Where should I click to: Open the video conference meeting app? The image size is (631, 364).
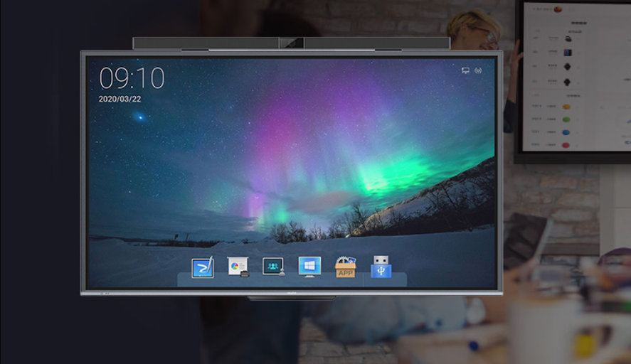point(273,267)
